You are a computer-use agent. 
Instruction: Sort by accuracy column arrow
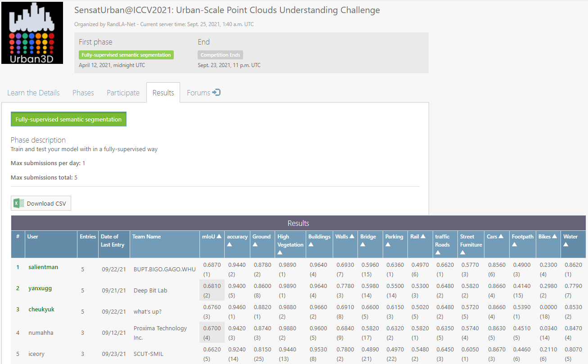230,245
